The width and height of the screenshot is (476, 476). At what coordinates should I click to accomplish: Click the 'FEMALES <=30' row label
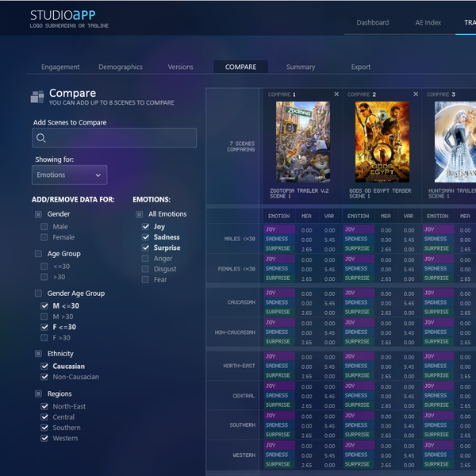(236, 269)
